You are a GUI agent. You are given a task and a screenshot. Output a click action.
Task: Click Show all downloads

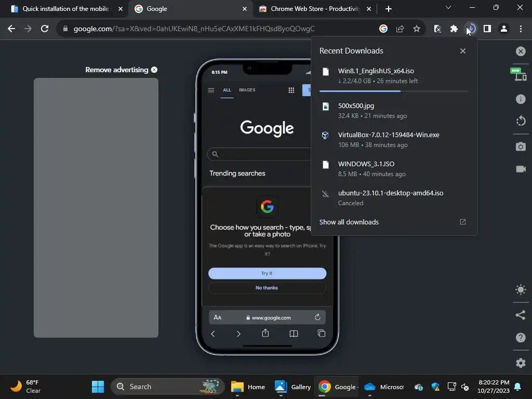click(x=349, y=222)
